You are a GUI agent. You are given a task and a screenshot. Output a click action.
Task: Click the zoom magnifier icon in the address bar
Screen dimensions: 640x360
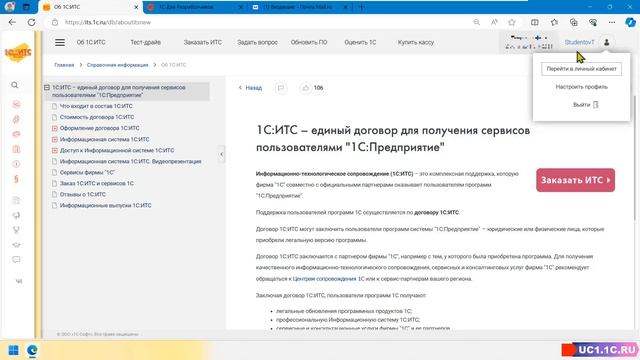[476, 22]
